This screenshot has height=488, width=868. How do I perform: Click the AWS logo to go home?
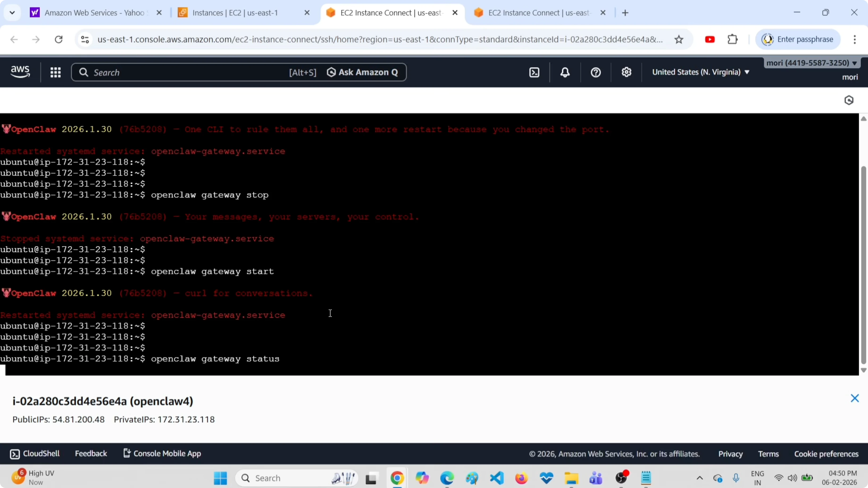click(20, 72)
